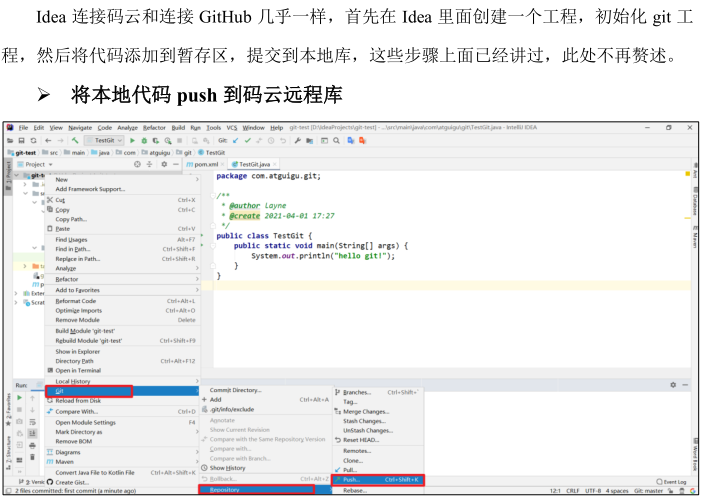This screenshot has width=702, height=499.
Task: Open the TestGit run configuration dropdown
Action: pyautogui.click(x=104, y=141)
